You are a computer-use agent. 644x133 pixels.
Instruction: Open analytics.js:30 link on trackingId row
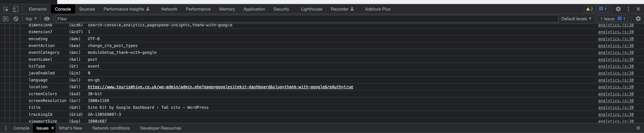coord(616,115)
